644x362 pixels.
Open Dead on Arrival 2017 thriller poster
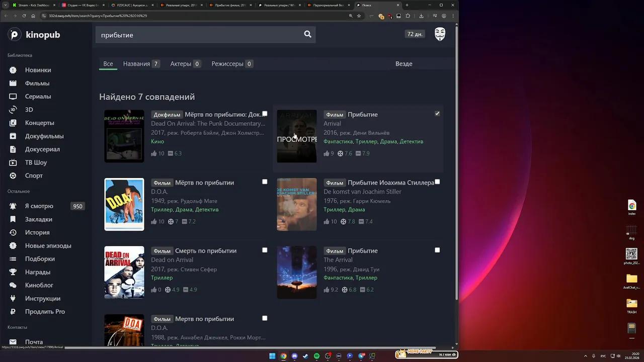pyautogui.click(x=124, y=273)
